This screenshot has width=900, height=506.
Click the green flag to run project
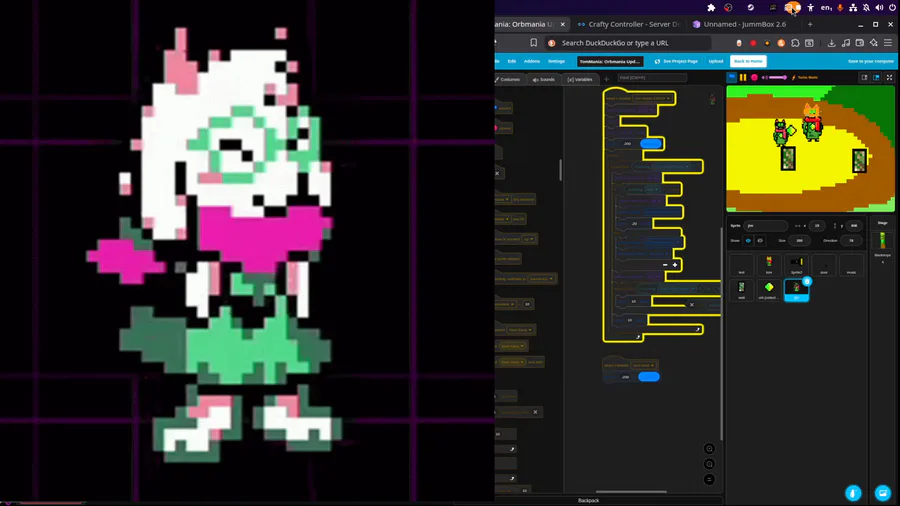click(731, 77)
